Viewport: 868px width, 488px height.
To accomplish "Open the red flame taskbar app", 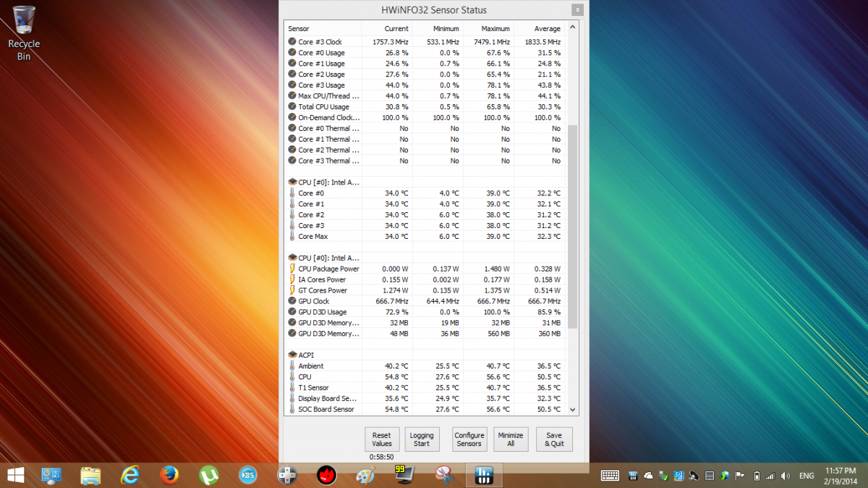I will [x=327, y=475].
